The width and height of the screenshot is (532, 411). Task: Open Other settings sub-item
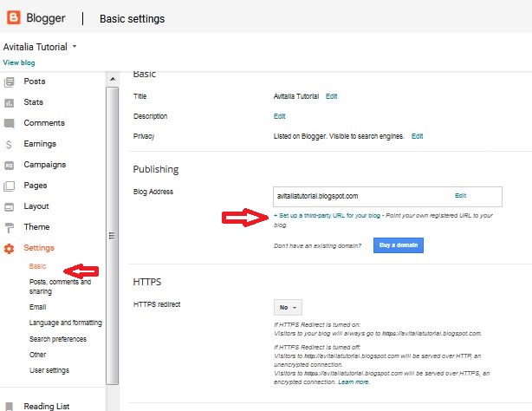point(37,355)
